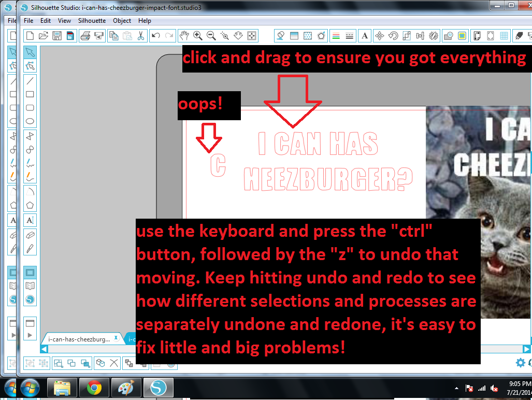Close the i-can-has-cheezburg... tab
Screen dimensions: 532x400
click(x=116, y=338)
